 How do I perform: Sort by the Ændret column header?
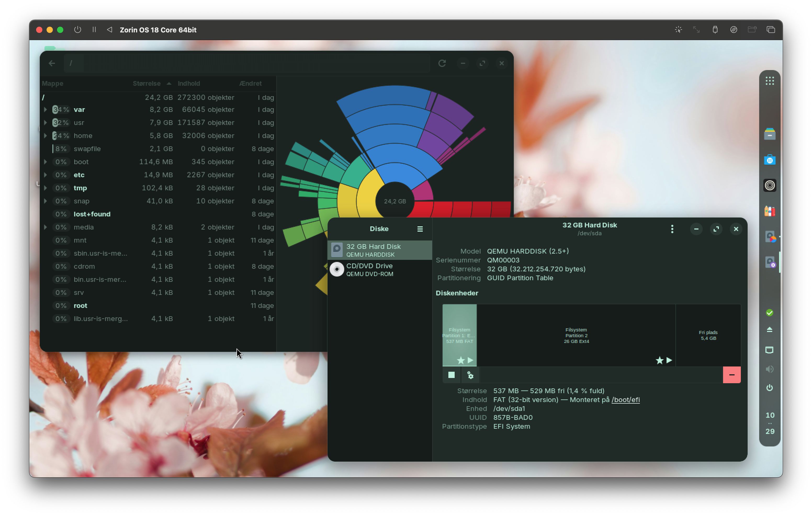250,84
